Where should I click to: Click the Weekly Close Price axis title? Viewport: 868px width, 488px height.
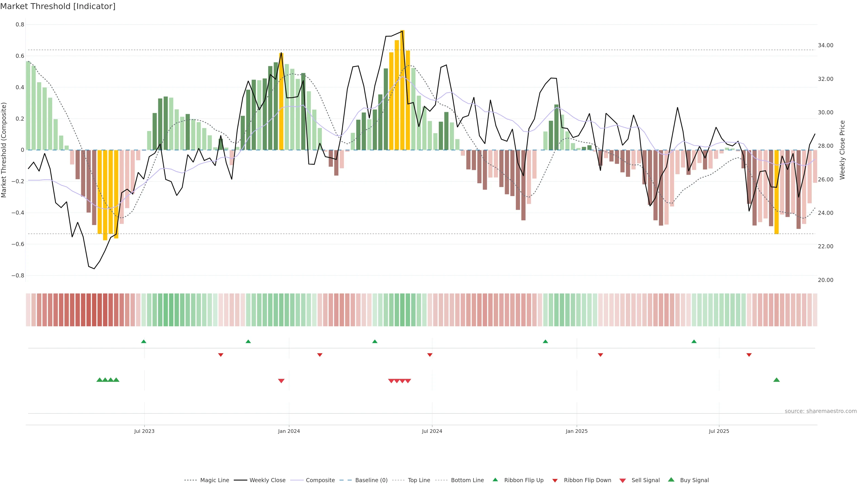tap(842, 150)
